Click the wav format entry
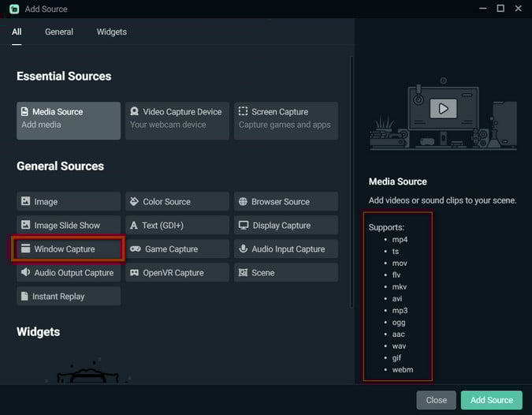The height and width of the screenshot is (415, 532). click(x=399, y=346)
